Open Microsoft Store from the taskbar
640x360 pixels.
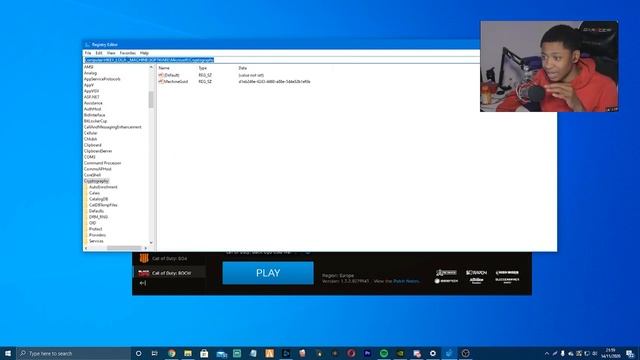point(204,353)
